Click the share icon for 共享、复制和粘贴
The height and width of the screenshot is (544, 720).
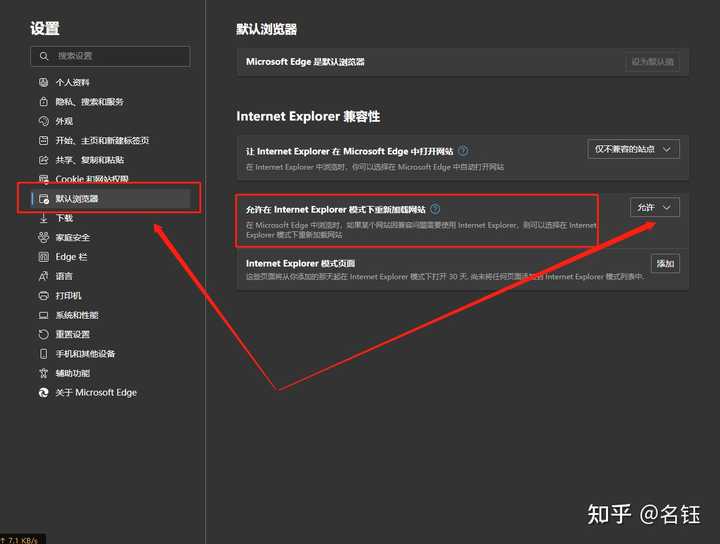point(43,160)
